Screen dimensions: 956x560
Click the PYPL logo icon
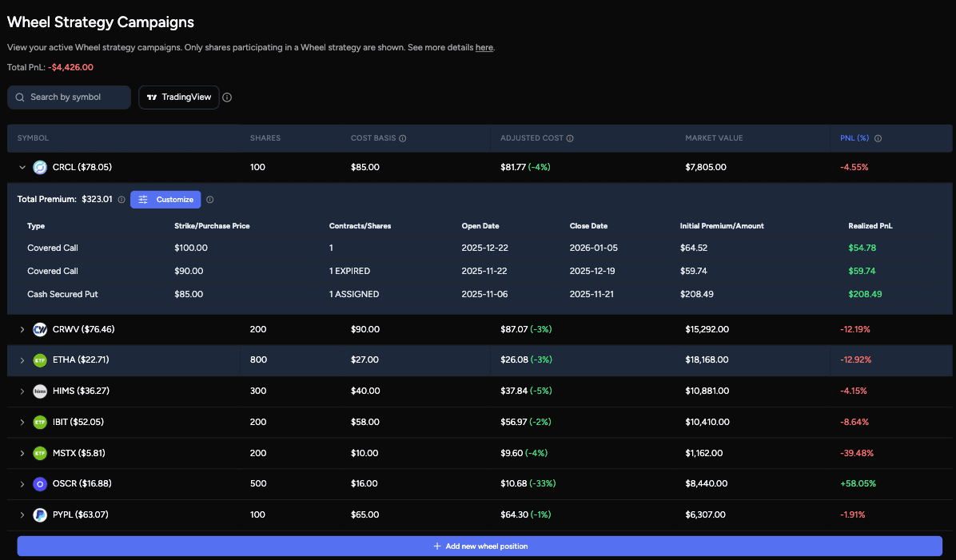[40, 514]
